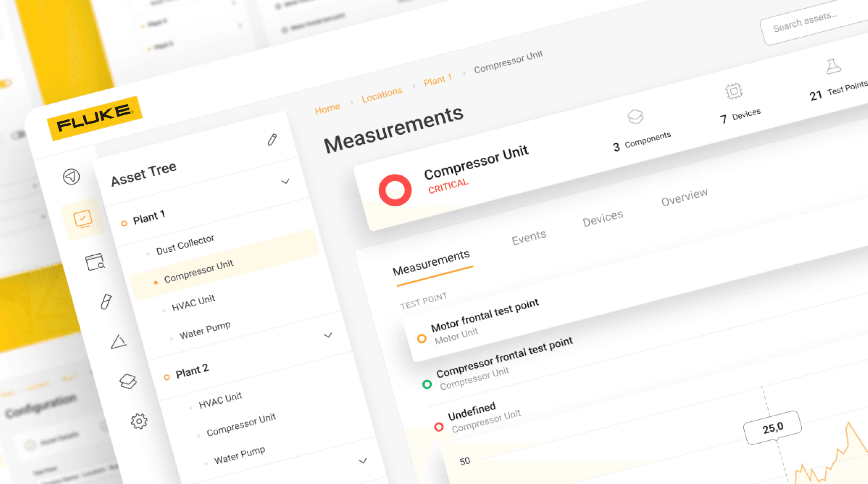Click the components stack icon above 3 Components
The height and width of the screenshot is (484, 868).
tap(635, 117)
